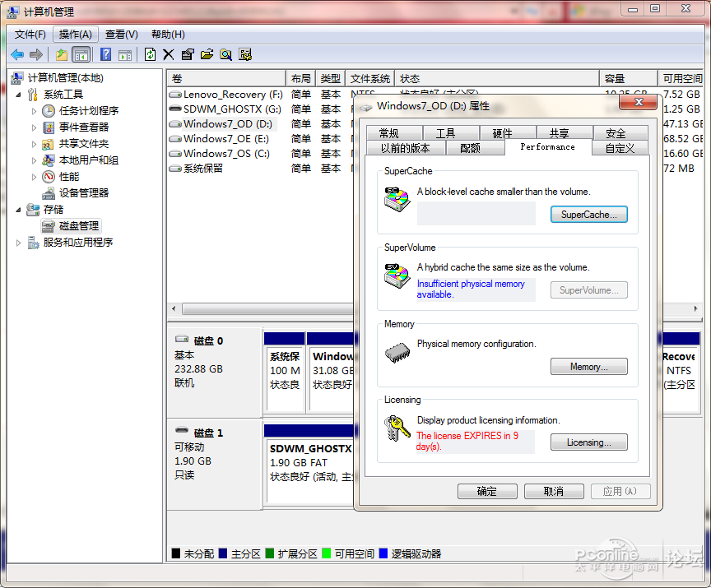Switch to the 自定义 tab
The width and height of the screenshot is (711, 588).
pos(620,148)
